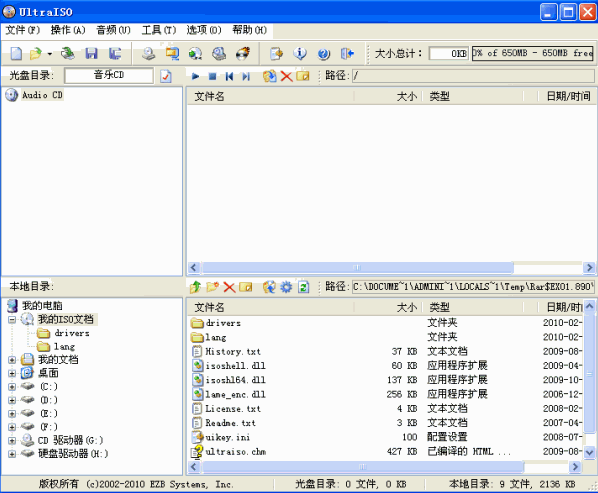Viewport: 598px width, 493px height.
Task: Click the Help question mark icon
Action: (x=323, y=53)
